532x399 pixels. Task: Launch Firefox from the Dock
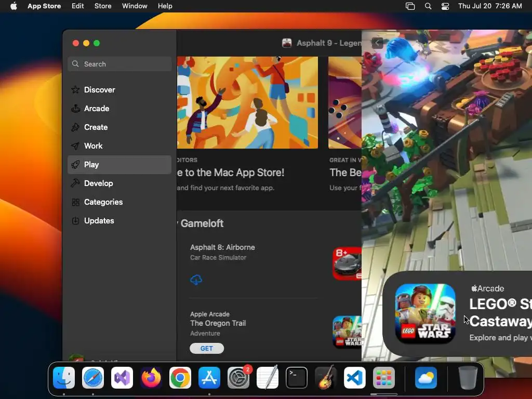click(x=151, y=378)
